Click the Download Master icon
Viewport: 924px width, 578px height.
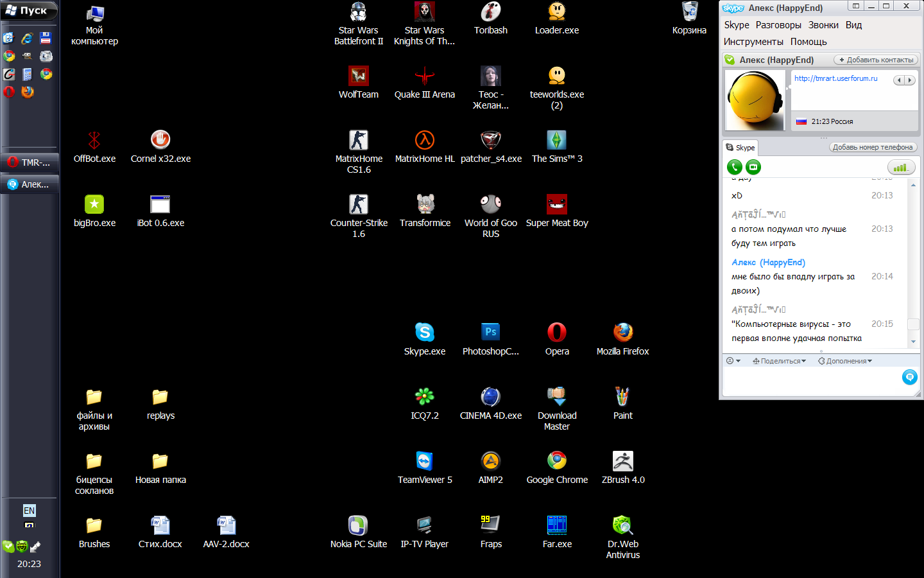[557, 409]
